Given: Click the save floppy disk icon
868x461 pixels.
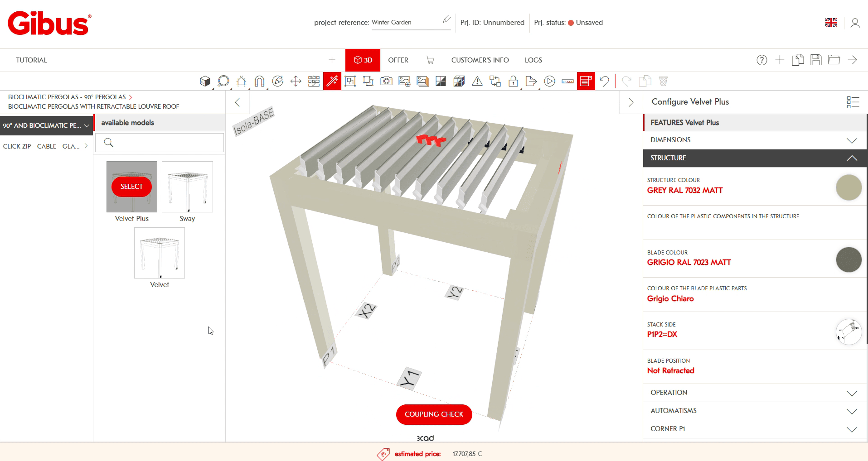Looking at the screenshot, I should pyautogui.click(x=816, y=60).
